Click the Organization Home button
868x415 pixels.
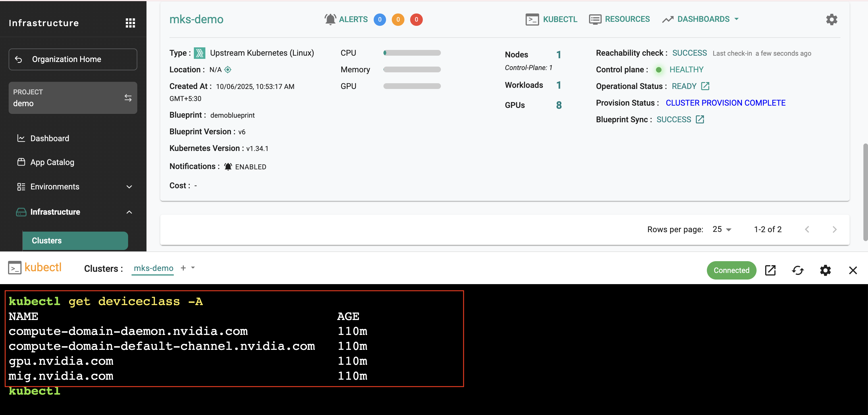pos(73,59)
